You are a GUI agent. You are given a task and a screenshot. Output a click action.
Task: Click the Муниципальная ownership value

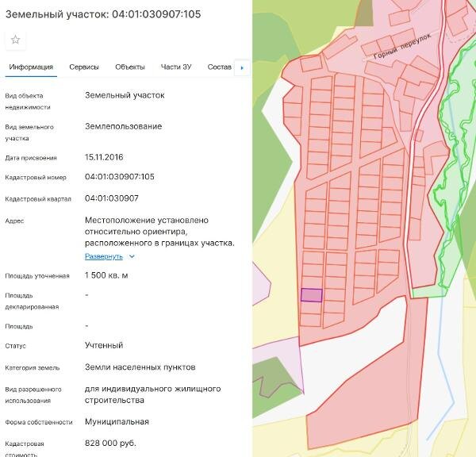pos(117,422)
